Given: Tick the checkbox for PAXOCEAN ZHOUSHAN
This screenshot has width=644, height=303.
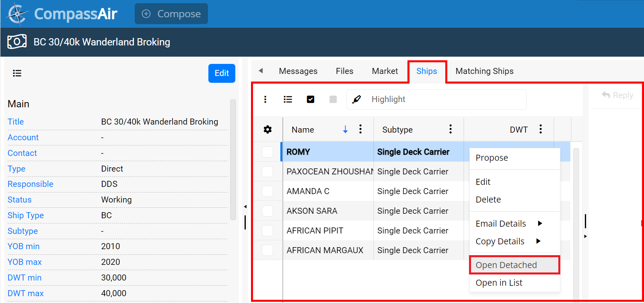Looking at the screenshot, I should (x=267, y=172).
